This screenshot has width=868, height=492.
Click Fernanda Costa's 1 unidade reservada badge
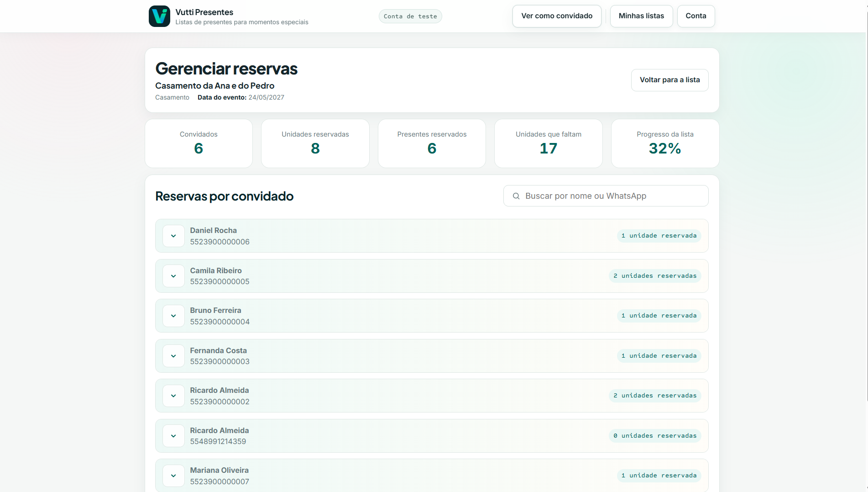point(659,356)
